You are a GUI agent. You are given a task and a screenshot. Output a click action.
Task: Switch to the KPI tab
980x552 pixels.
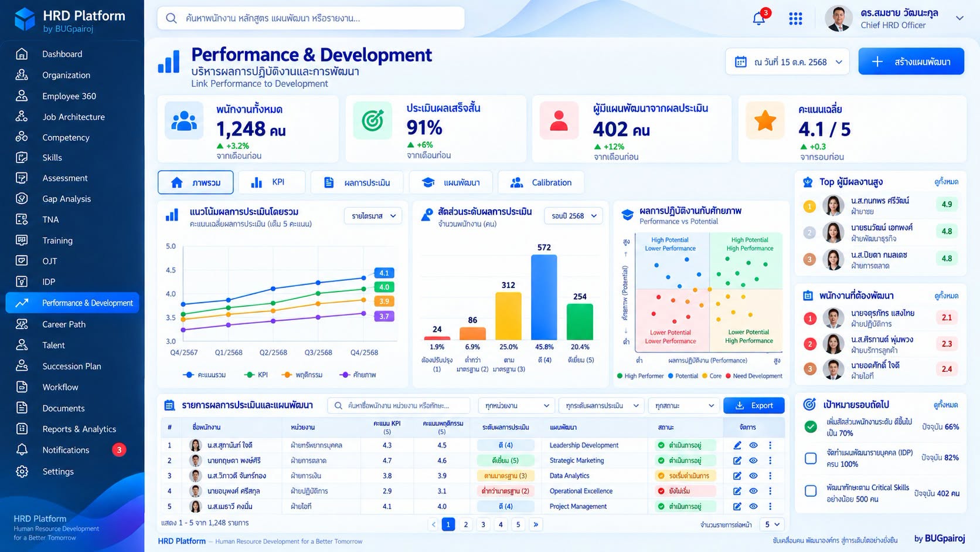[271, 182]
